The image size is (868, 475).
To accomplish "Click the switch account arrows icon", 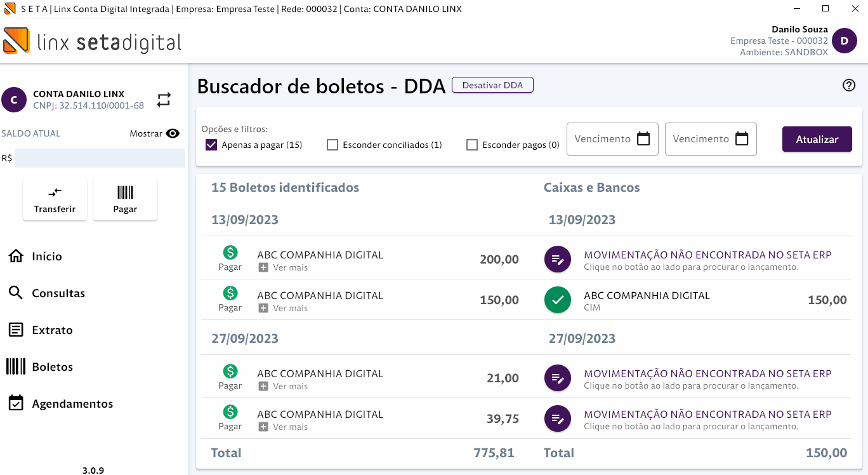I will coord(164,100).
